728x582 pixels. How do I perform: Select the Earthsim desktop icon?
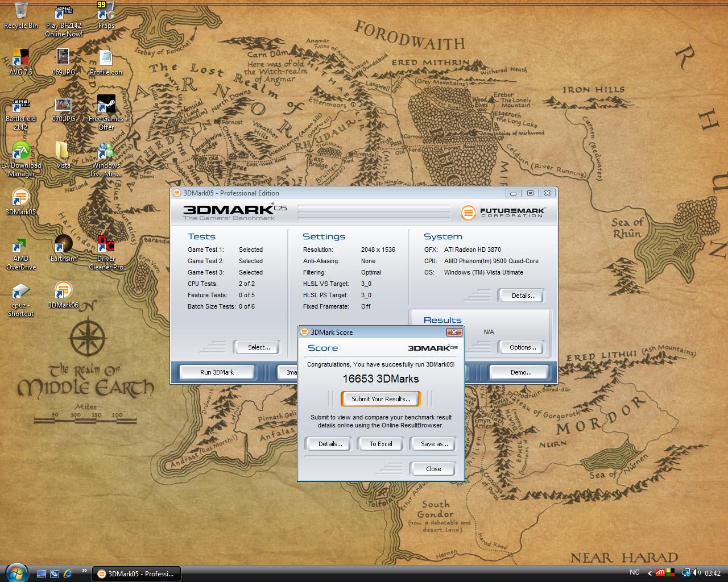63,248
